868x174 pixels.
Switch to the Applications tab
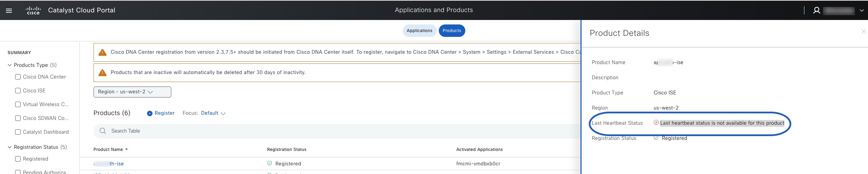point(419,31)
